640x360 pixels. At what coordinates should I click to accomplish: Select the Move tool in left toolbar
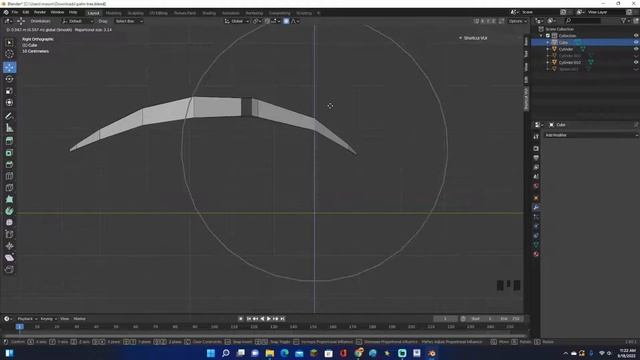pos(9,67)
